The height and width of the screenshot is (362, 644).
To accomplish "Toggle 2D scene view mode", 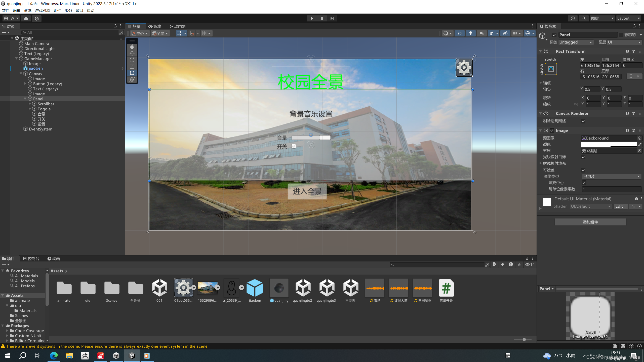I will pyautogui.click(x=459, y=33).
